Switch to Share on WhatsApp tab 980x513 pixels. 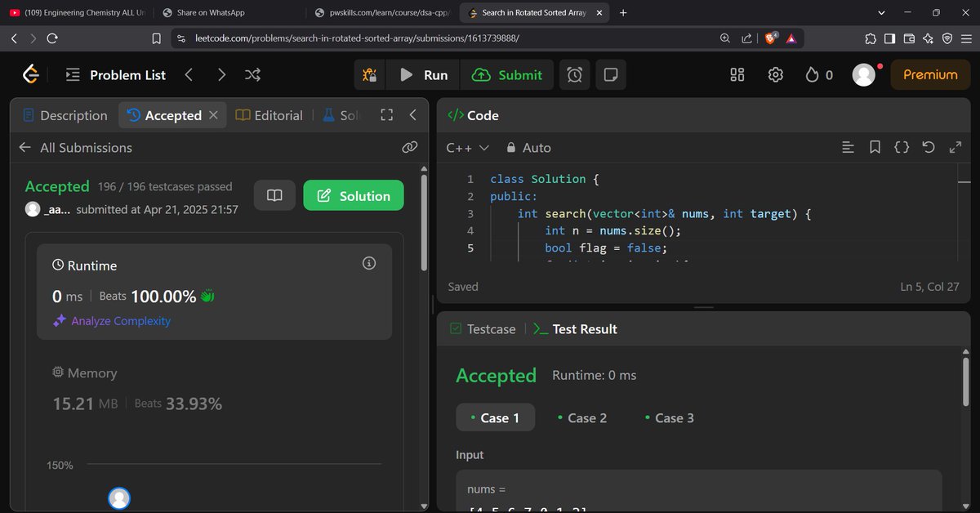tap(229, 12)
